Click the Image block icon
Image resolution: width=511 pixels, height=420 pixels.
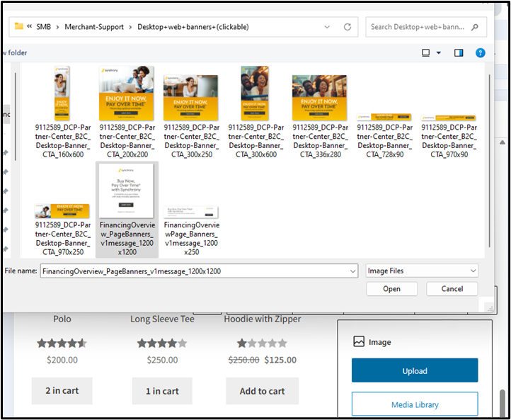[359, 341]
